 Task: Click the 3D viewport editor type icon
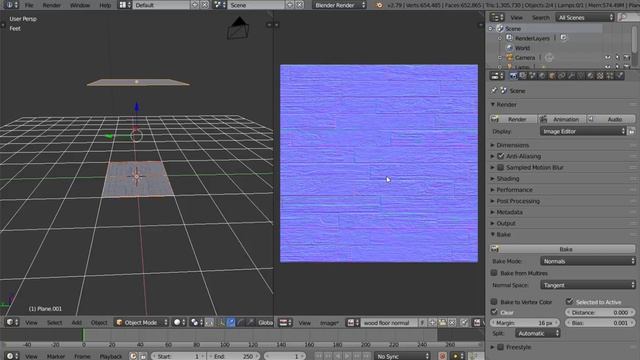tap(12, 322)
